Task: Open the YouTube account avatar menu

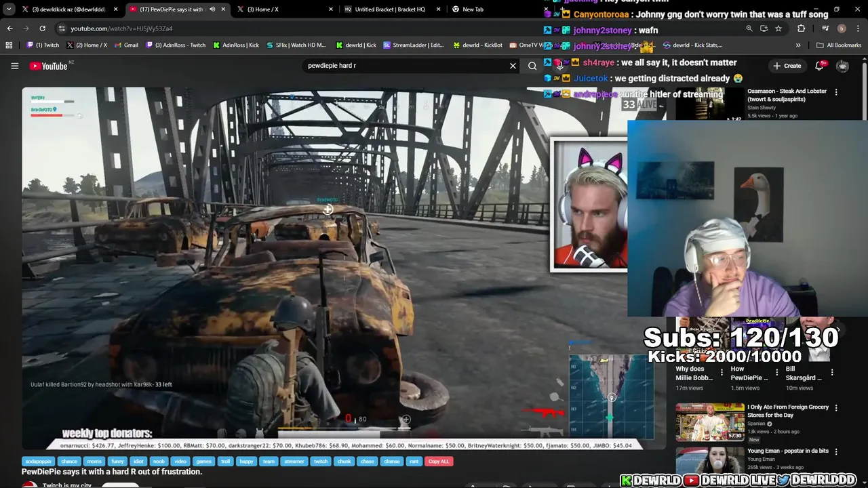Action: coord(842,66)
